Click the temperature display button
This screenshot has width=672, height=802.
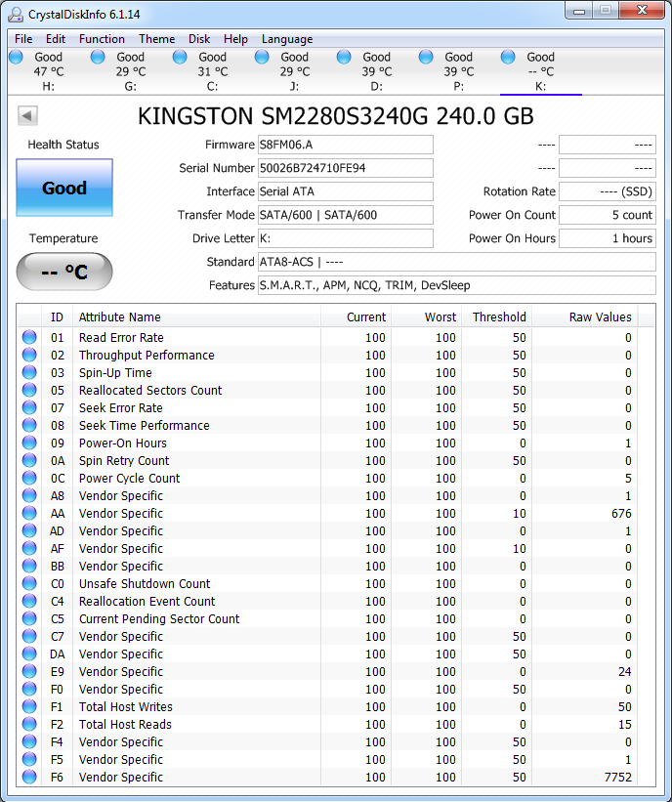(x=64, y=272)
